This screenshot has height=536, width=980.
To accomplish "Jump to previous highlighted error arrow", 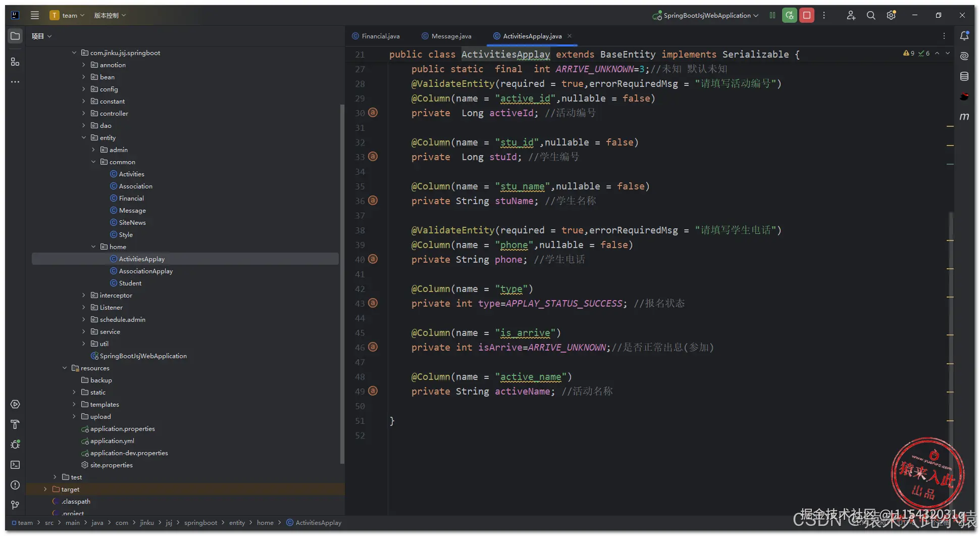I will click(937, 53).
